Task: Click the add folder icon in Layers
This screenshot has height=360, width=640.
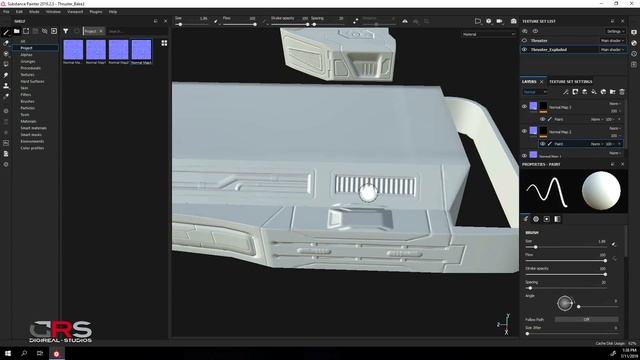Action: [x=613, y=92]
